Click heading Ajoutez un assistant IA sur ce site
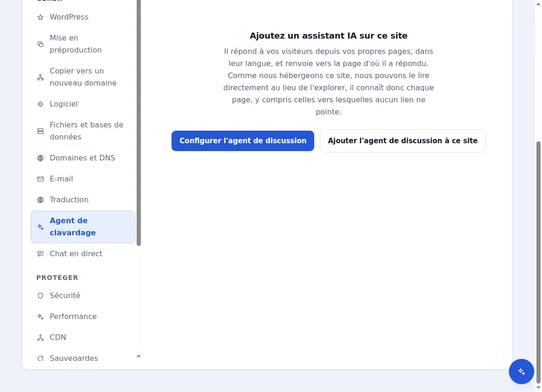The height and width of the screenshot is (392, 542). click(328, 36)
